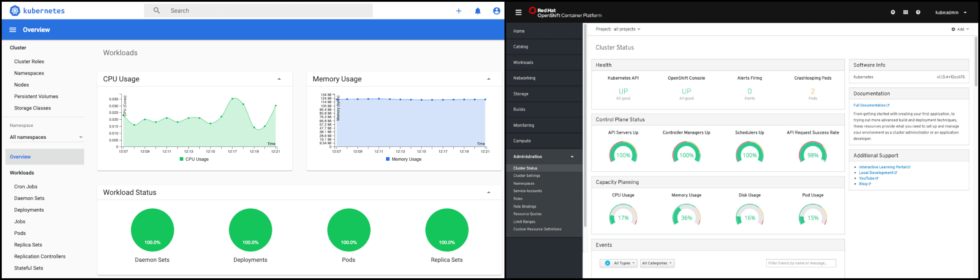This screenshot has width=980, height=280.
Task: Toggle the Kubernetes hamburger menu beside Overview
Action: point(13,30)
